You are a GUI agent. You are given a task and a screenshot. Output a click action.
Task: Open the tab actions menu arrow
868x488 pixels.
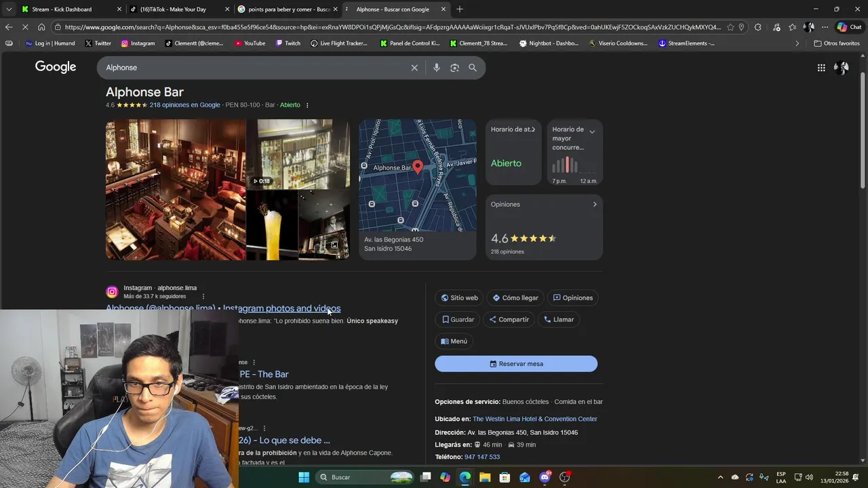8,9
